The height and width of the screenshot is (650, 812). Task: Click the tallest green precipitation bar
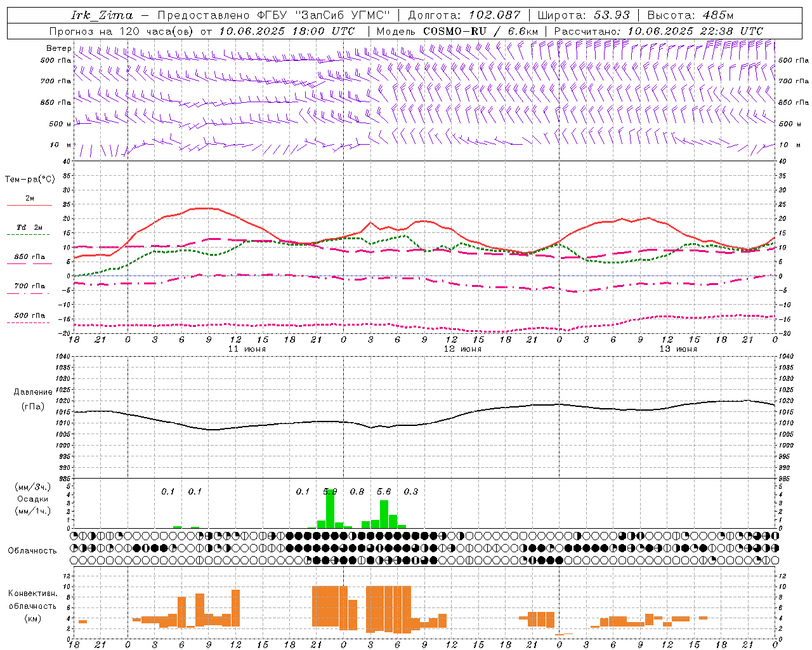(x=330, y=509)
